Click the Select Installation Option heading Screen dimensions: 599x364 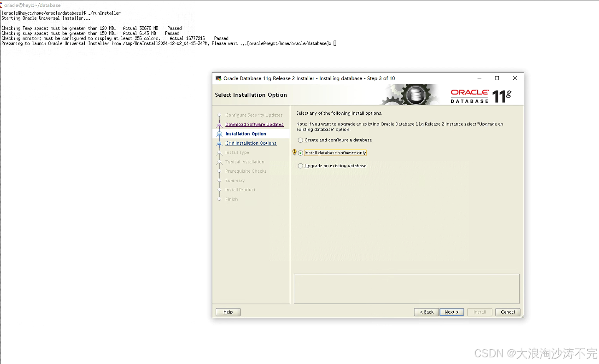(x=251, y=95)
